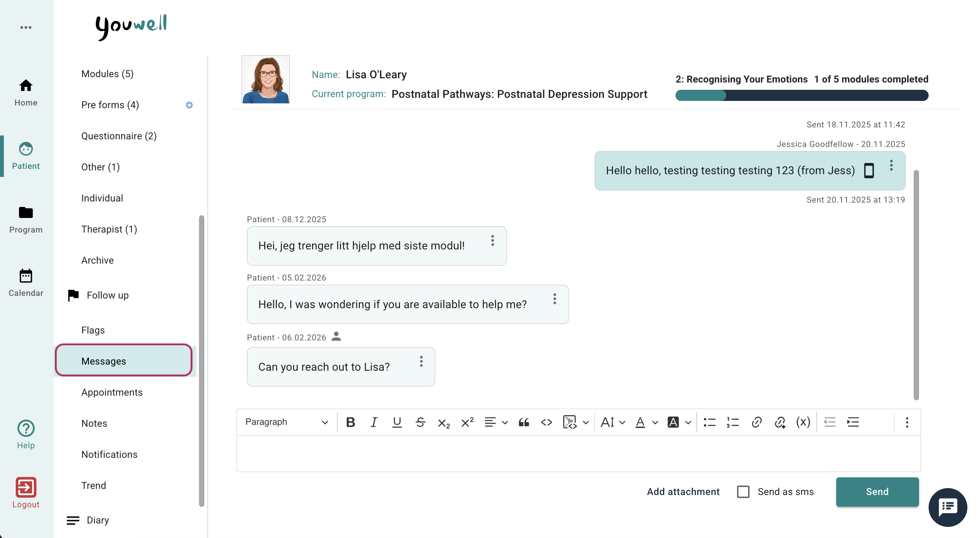Toggle superscript formatting
This screenshot has height=538, width=980.
pyautogui.click(x=467, y=422)
